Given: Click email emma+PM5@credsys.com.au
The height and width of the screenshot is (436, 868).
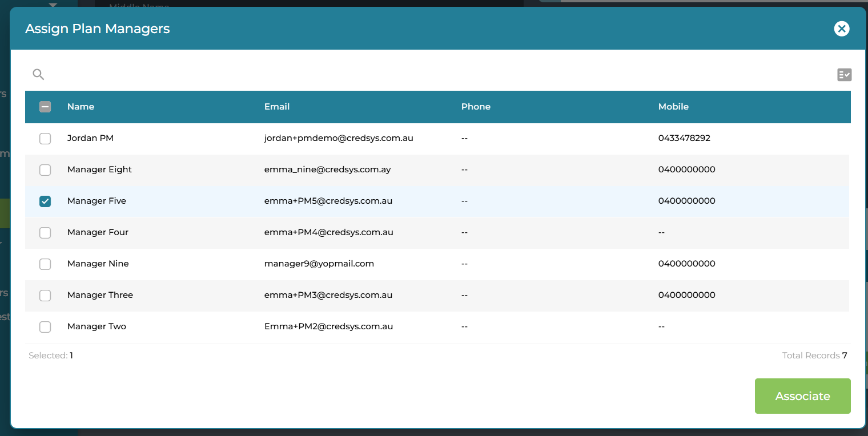Looking at the screenshot, I should point(328,201).
